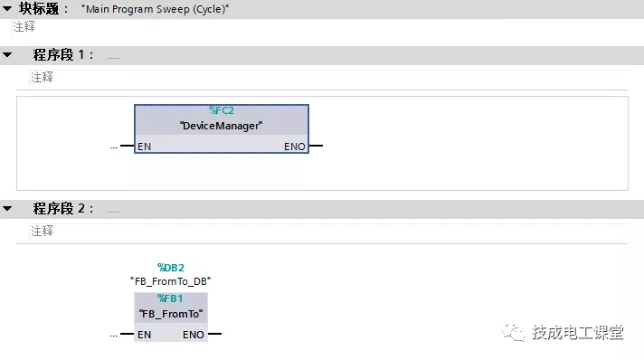This screenshot has height=360, width=644.
Task: Click the EN input of FB_FromTo block
Action: point(144,335)
